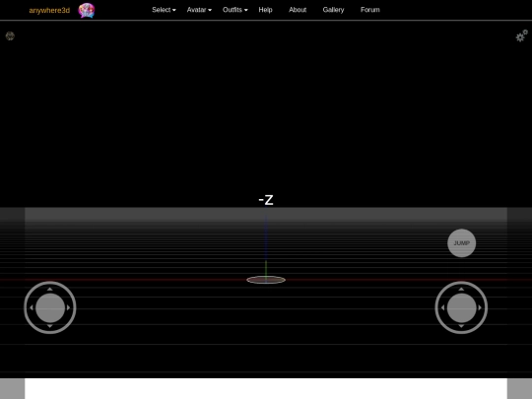Viewport: 532px width, 399px height.
Task: Click the avatar position ellipse marker
Action: (266, 280)
